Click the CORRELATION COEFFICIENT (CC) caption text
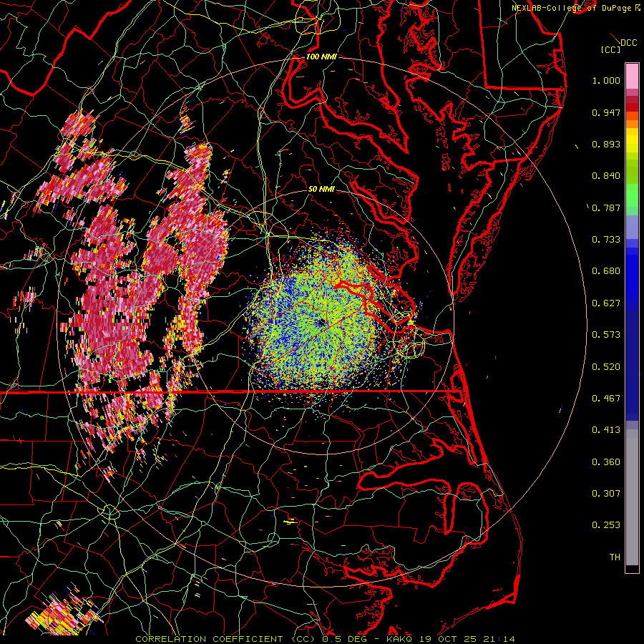This screenshot has width=644, height=644. (x=225, y=639)
